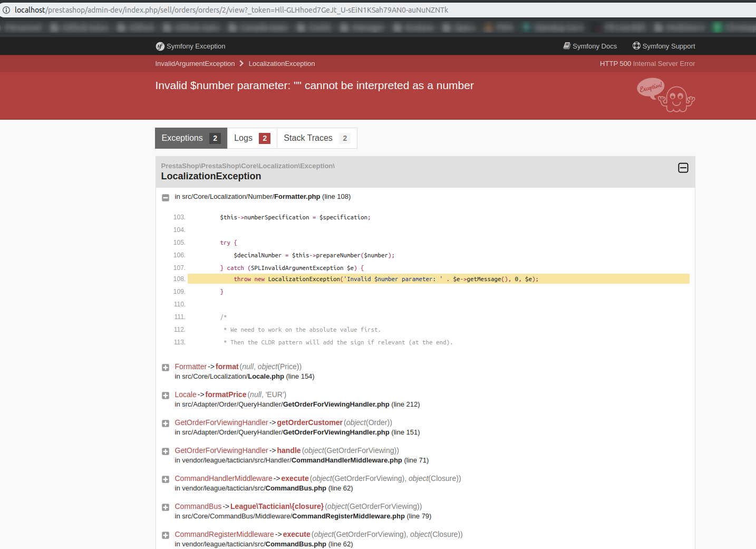Expand the getOrderCustomer trace entry
Screen dimensions: 756x549
166,423
